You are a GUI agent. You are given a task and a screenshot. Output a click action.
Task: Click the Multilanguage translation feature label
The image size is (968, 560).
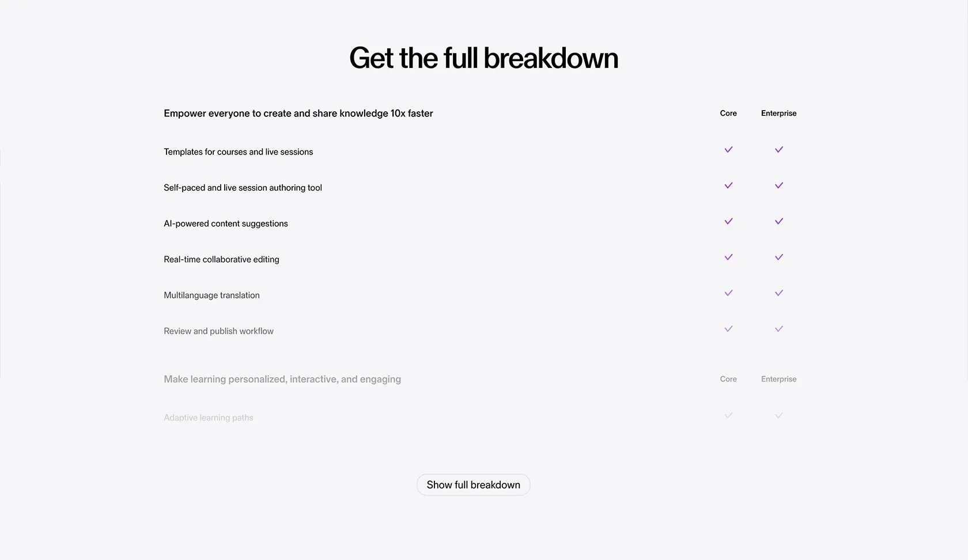[x=211, y=295]
